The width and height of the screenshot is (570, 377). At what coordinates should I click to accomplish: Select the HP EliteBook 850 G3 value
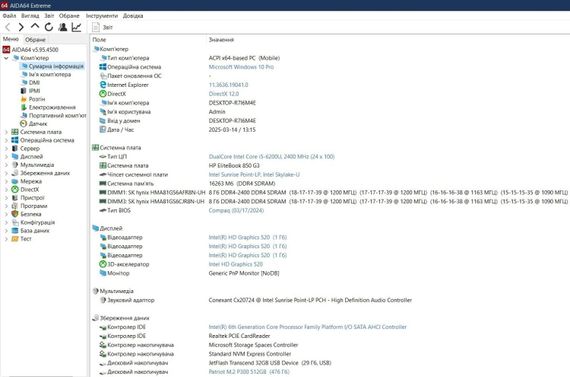[234, 165]
